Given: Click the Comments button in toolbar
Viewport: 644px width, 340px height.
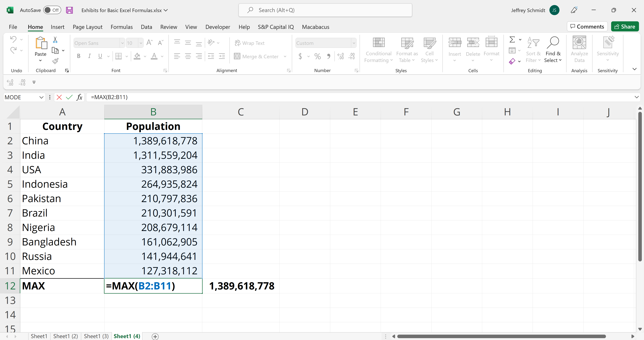Looking at the screenshot, I should [x=588, y=26].
